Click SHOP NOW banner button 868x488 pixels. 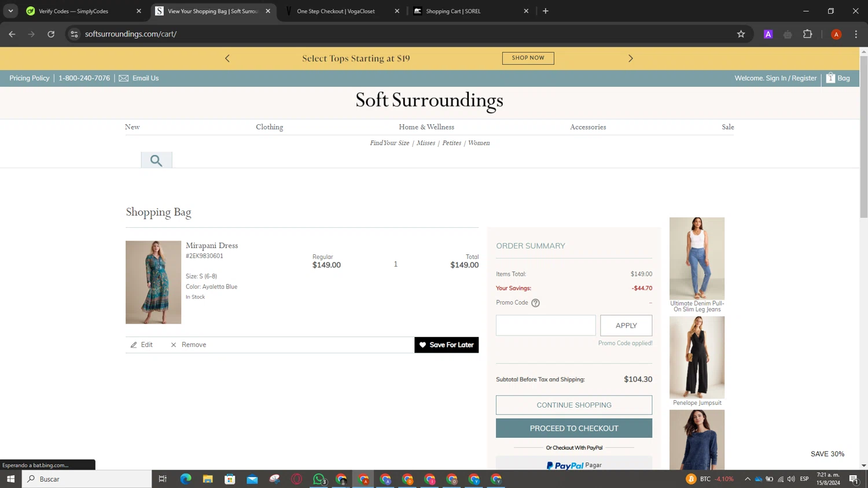(528, 58)
